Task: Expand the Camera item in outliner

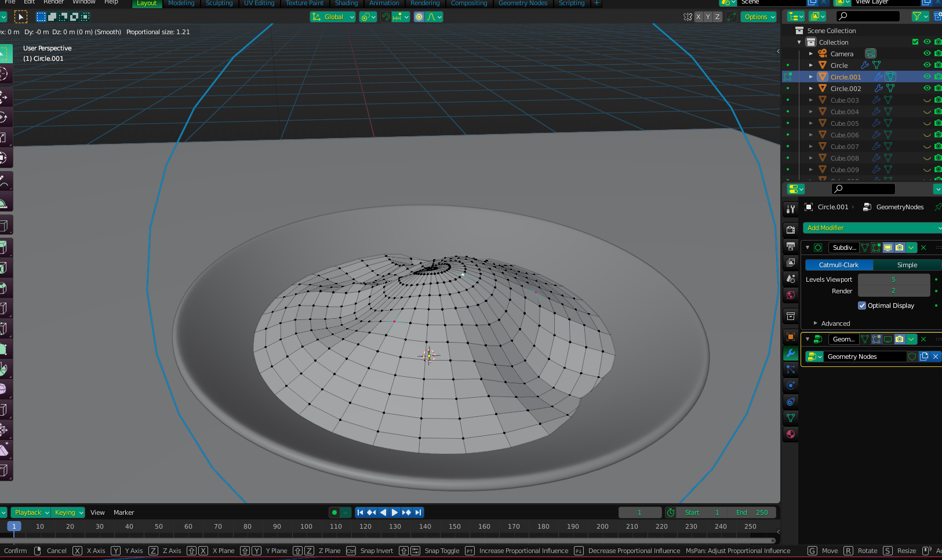Action: [x=811, y=53]
